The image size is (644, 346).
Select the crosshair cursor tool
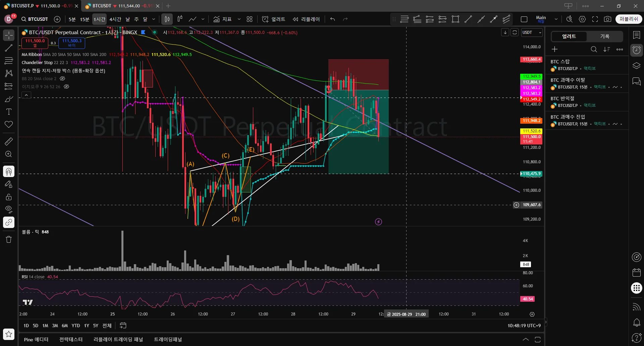click(9, 35)
